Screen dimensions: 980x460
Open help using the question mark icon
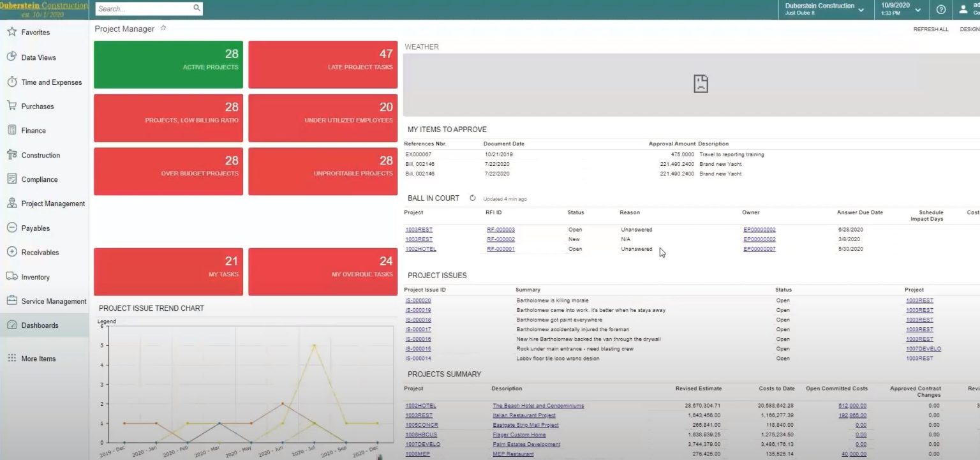tap(940, 10)
